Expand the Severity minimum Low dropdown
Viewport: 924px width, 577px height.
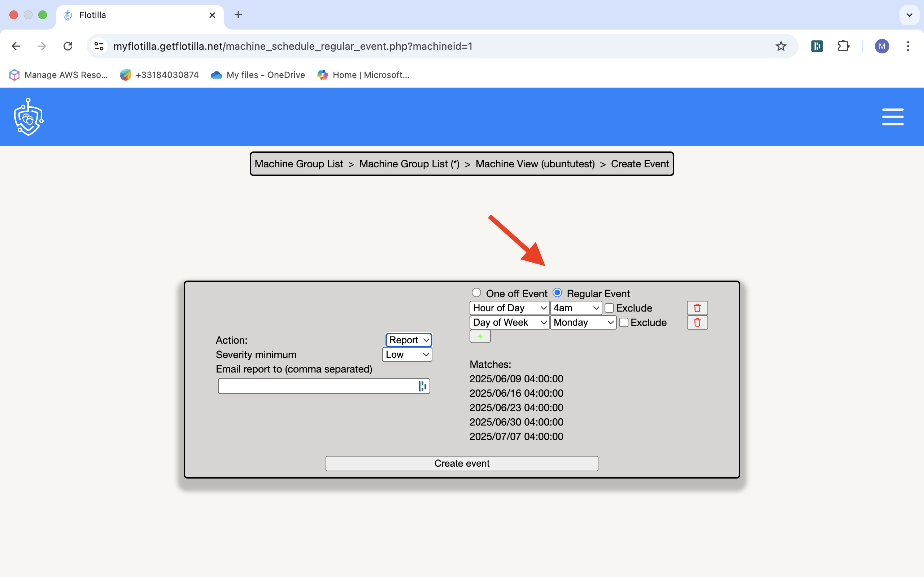coord(407,354)
